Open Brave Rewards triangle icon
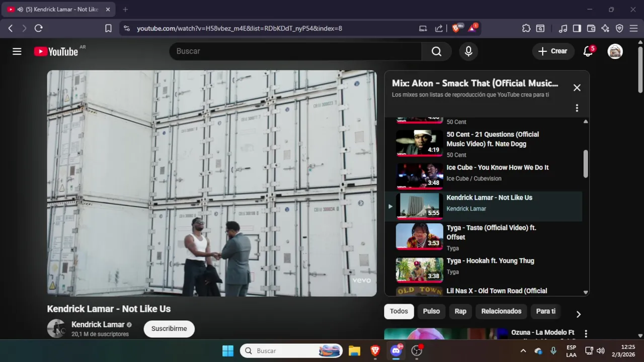The image size is (644, 362). (473, 28)
